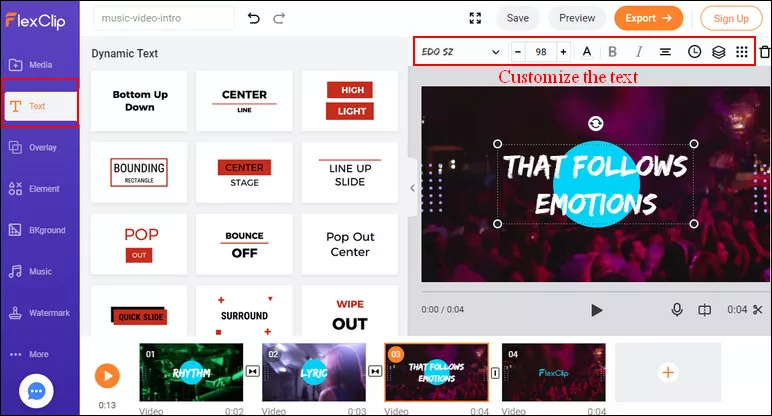
Task: Click the FlexClip logo
Action: tap(35, 21)
